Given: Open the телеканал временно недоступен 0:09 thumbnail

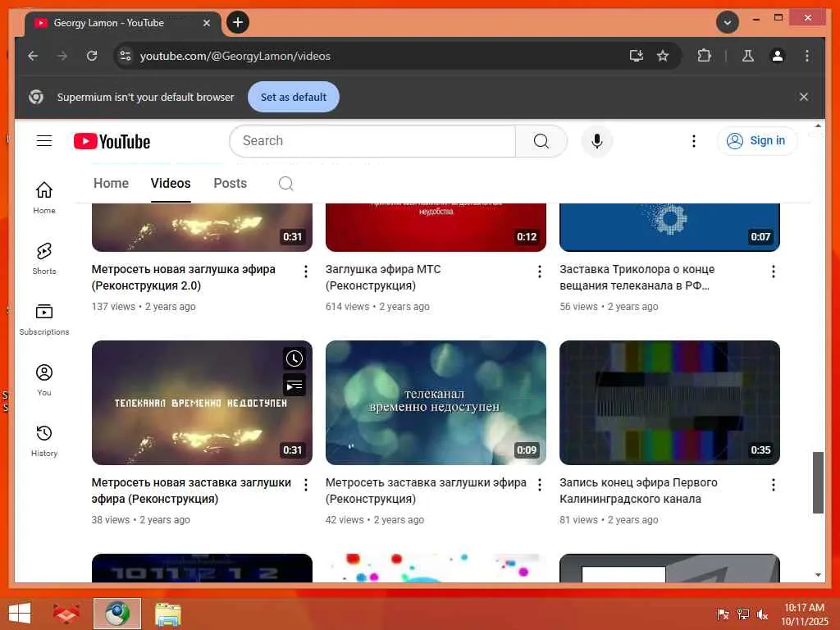Looking at the screenshot, I should (436, 402).
